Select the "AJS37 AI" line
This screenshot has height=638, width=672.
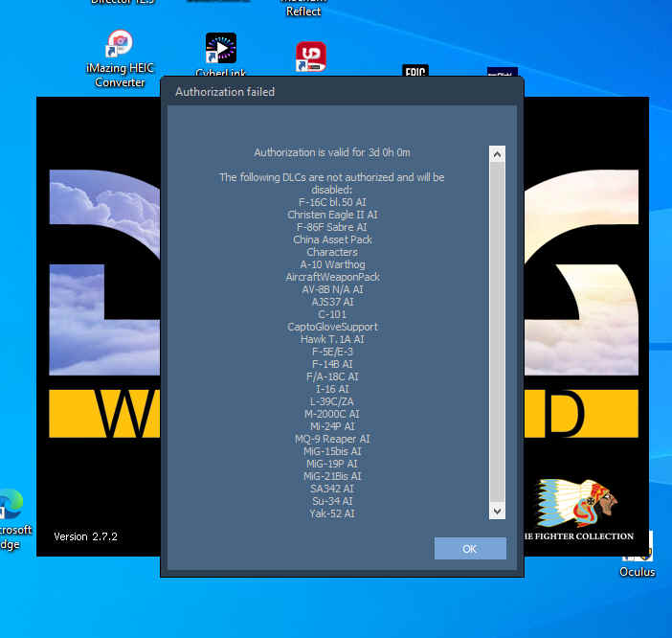tap(332, 302)
